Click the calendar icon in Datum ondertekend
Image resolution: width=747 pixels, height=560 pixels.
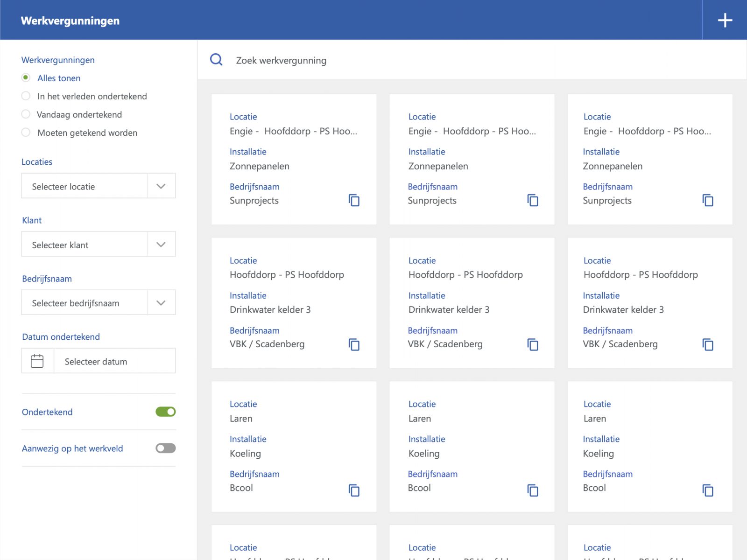(37, 361)
